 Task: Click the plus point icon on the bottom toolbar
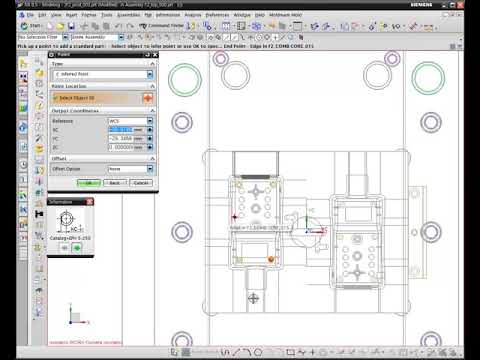[x=313, y=352]
